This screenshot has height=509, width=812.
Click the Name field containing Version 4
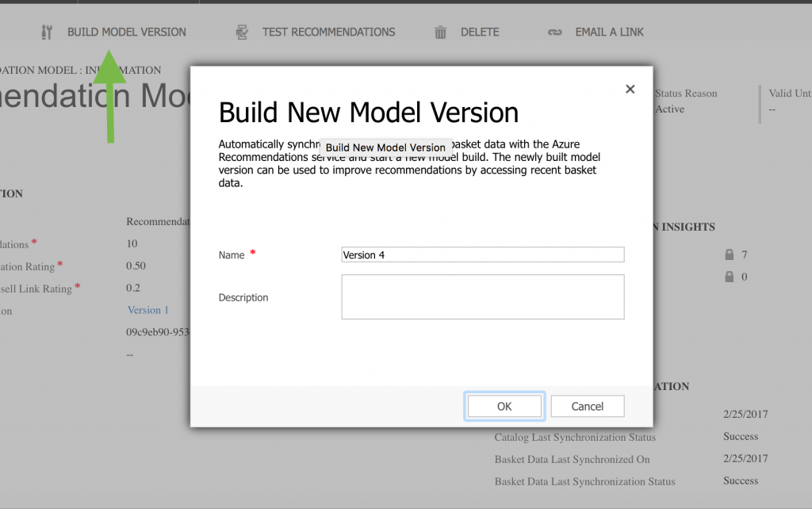click(482, 254)
